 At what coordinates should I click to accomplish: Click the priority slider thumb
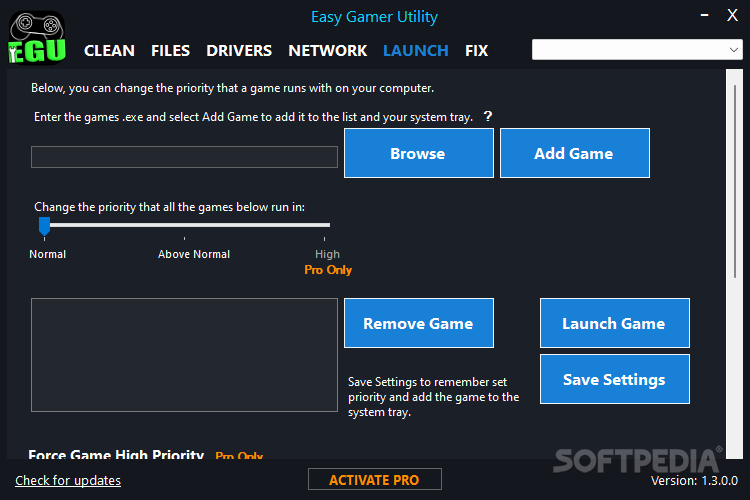point(44,226)
